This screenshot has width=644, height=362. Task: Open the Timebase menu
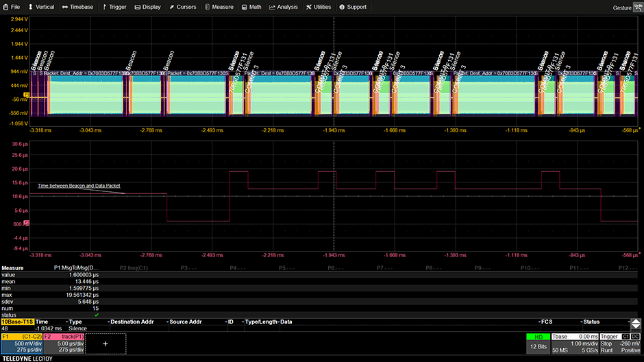pyautogui.click(x=77, y=7)
